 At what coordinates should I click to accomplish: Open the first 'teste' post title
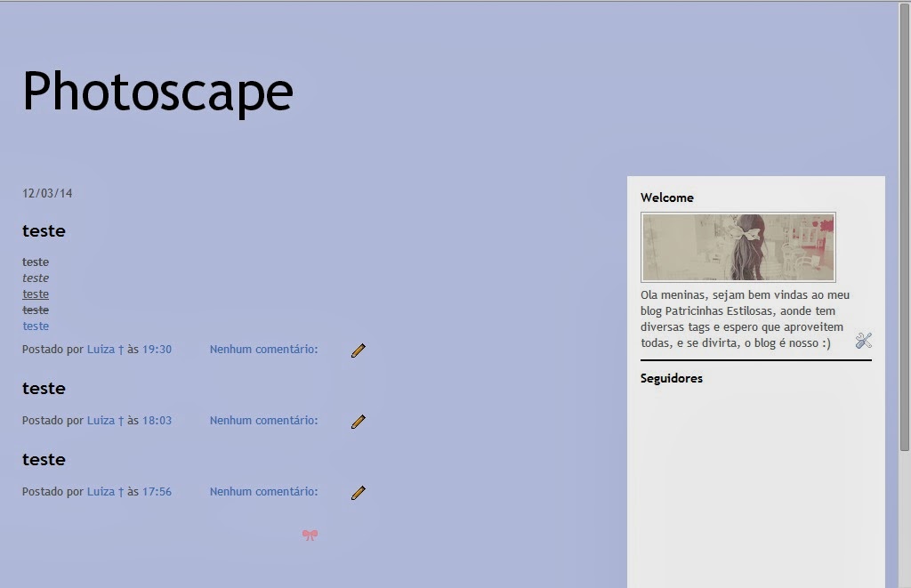(x=44, y=230)
